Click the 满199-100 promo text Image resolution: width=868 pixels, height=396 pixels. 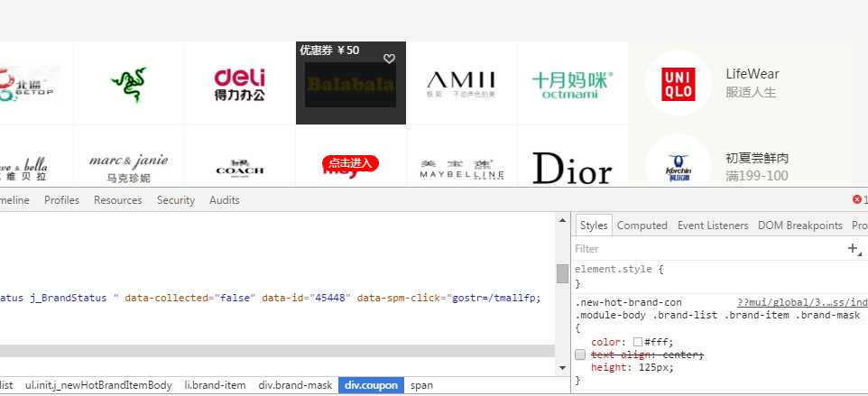click(x=757, y=176)
